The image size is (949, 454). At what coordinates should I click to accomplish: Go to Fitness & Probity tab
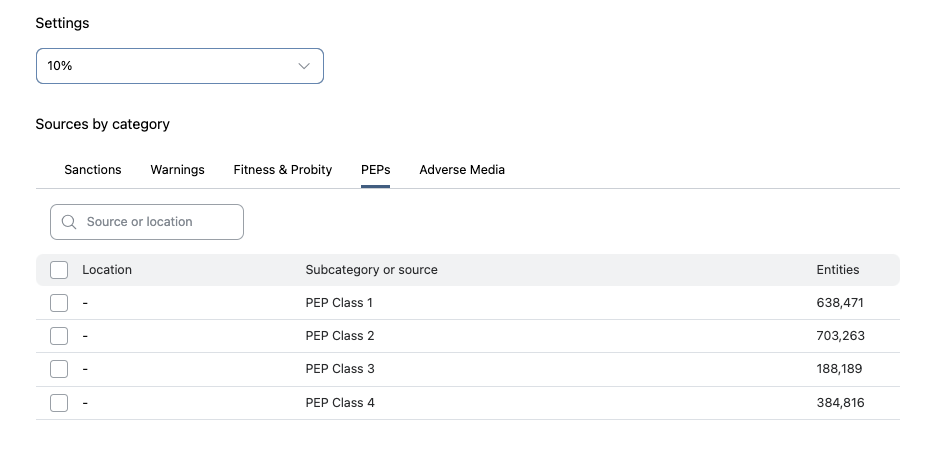pos(283,170)
